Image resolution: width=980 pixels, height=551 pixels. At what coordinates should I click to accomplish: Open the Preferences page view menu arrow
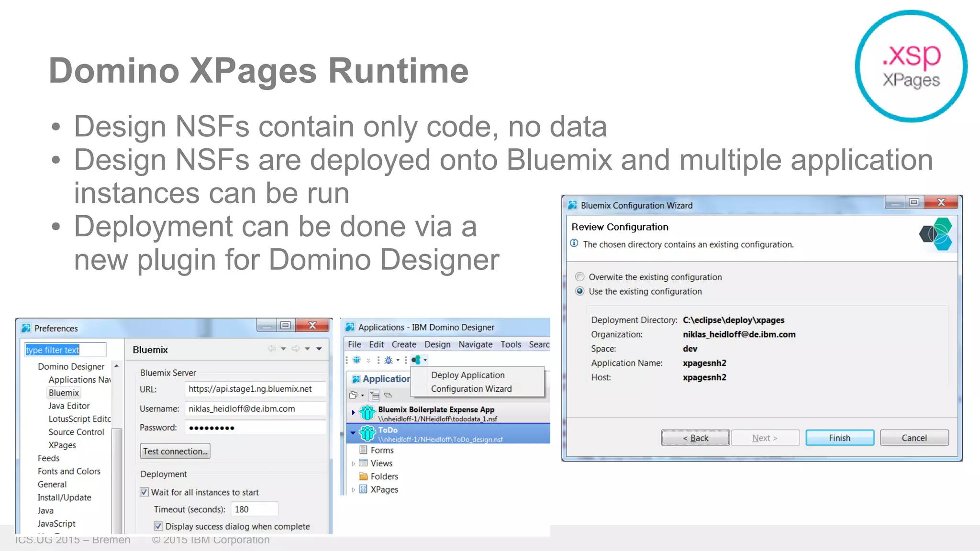coord(319,349)
